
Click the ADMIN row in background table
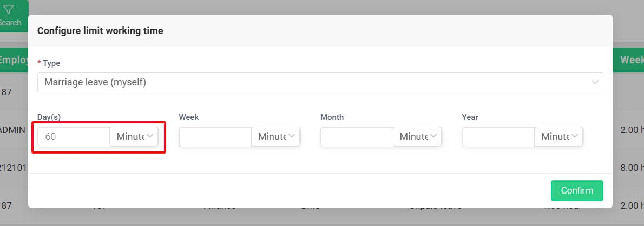click(x=14, y=130)
